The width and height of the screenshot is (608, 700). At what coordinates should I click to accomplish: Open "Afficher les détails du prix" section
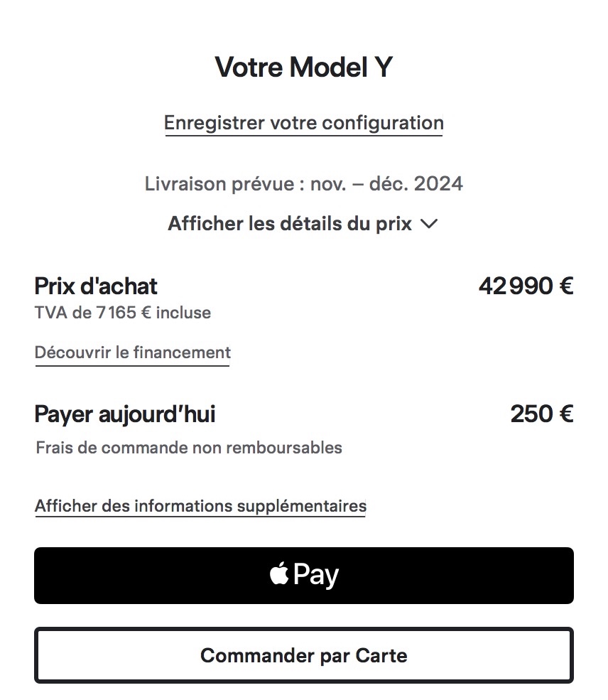pos(303,223)
